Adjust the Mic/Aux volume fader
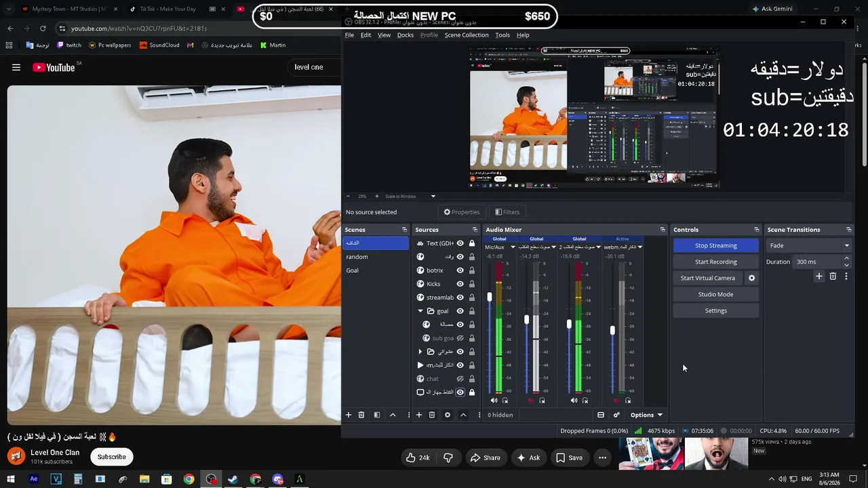 pos(490,297)
